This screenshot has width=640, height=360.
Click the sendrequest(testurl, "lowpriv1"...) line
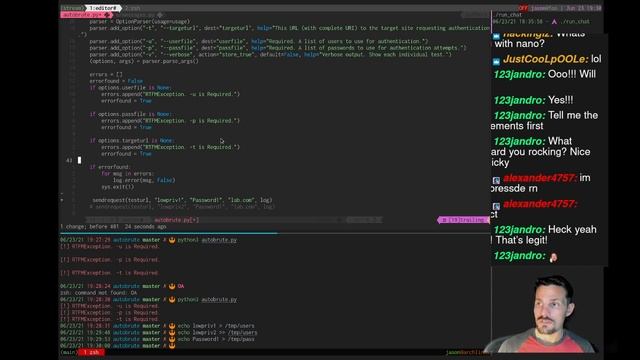[x=182, y=200]
